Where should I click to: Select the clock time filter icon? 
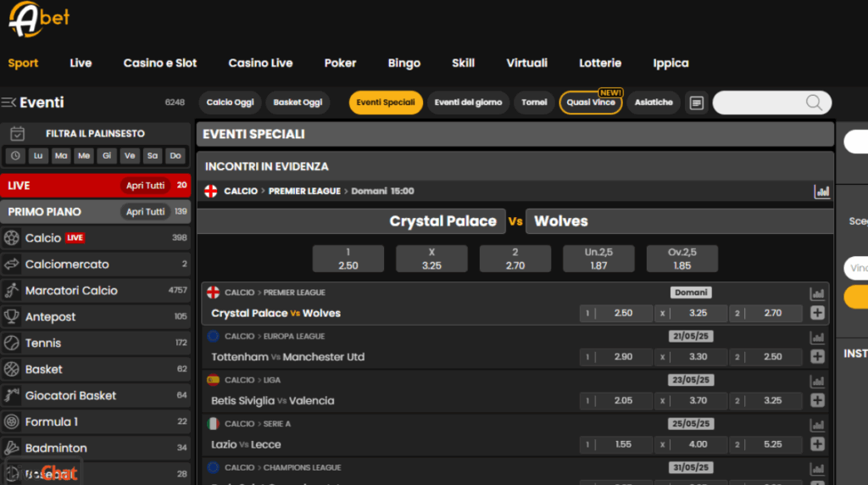pos(15,156)
